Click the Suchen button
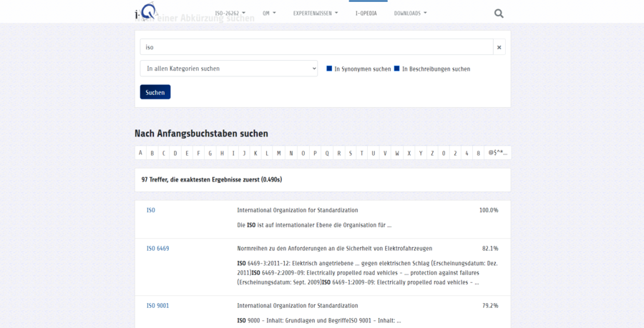This screenshot has width=644, height=328. [x=155, y=92]
